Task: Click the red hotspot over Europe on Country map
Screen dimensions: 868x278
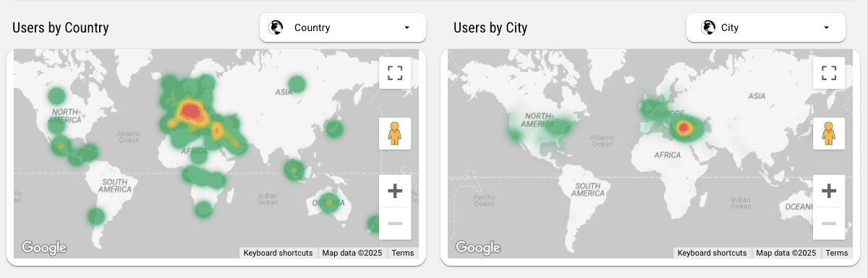Action: pyautogui.click(x=190, y=110)
